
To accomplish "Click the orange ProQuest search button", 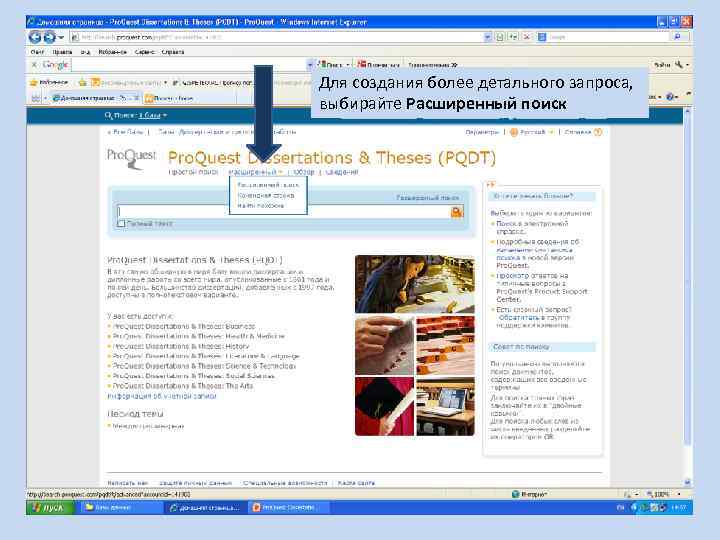I will pyautogui.click(x=456, y=212).
